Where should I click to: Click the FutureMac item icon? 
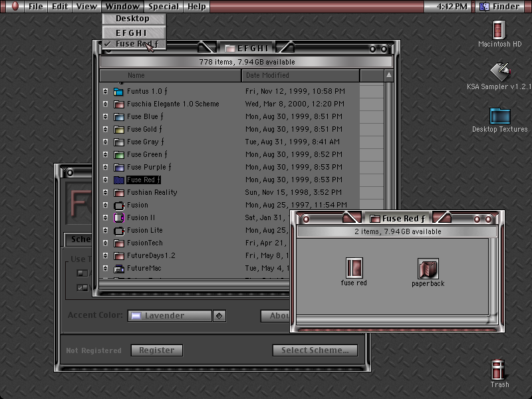(118, 269)
